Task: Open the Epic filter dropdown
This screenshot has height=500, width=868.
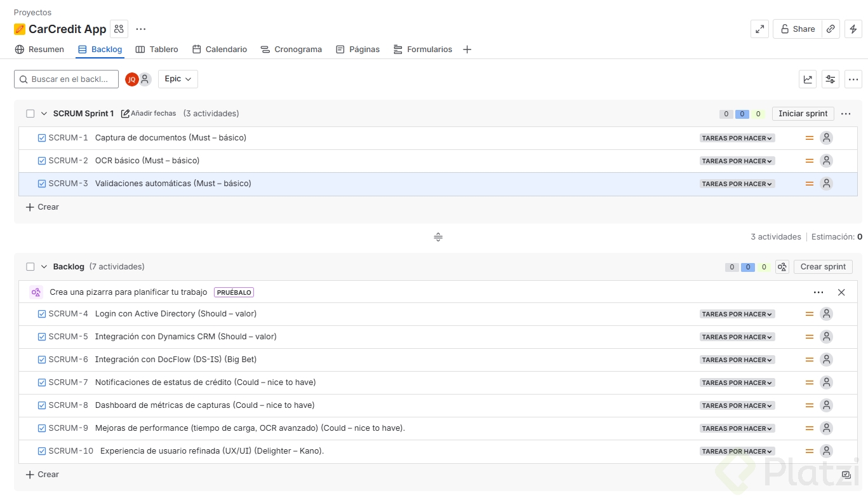Action: click(x=178, y=79)
